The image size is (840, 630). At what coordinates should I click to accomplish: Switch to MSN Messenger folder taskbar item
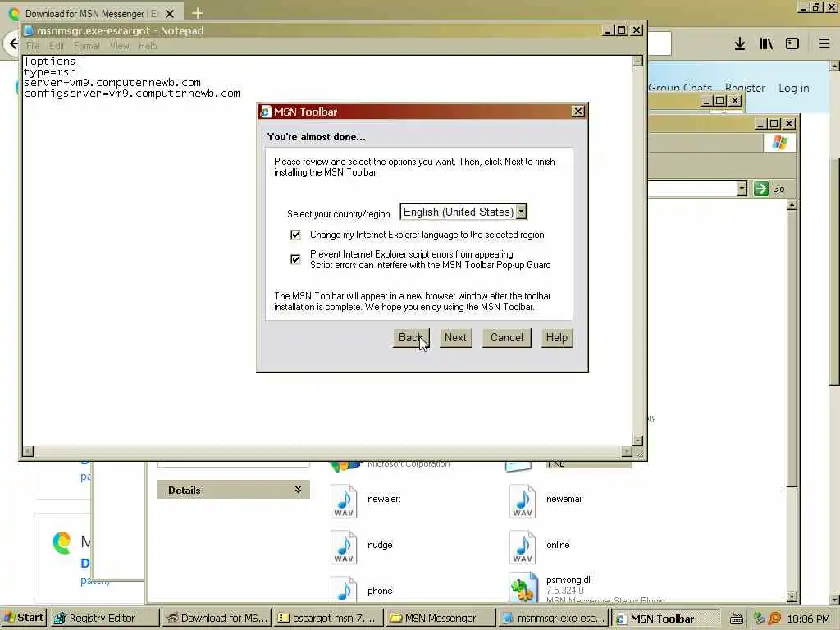pos(440,619)
